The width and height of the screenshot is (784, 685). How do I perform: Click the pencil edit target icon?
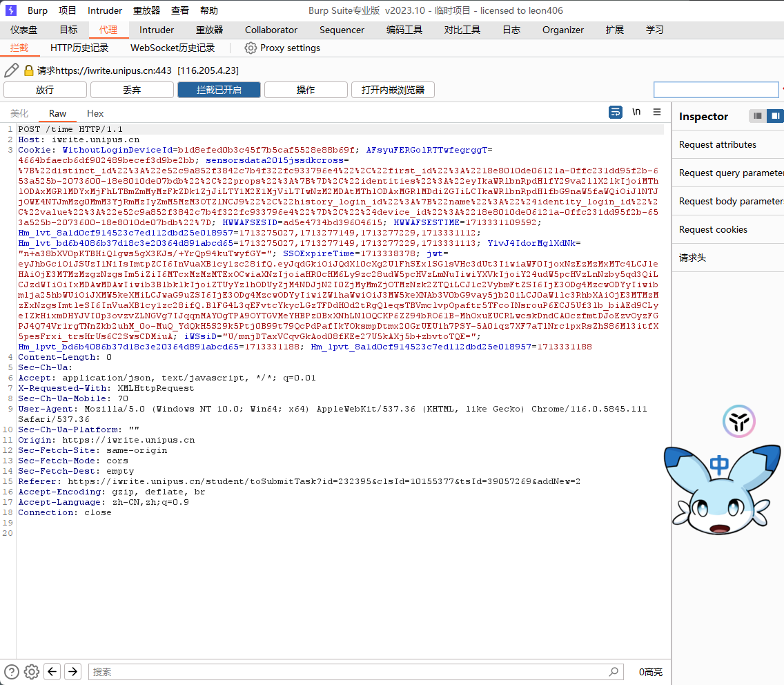(x=11, y=70)
